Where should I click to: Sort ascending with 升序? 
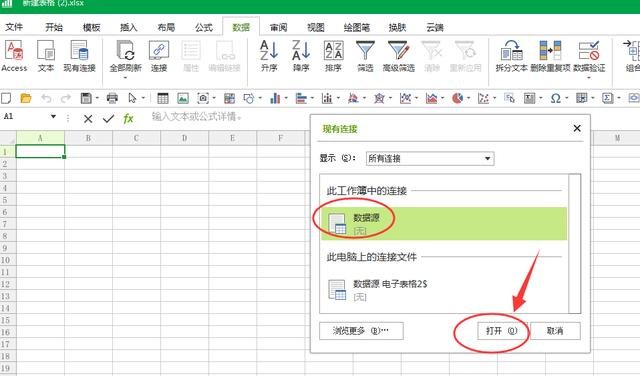coord(269,56)
